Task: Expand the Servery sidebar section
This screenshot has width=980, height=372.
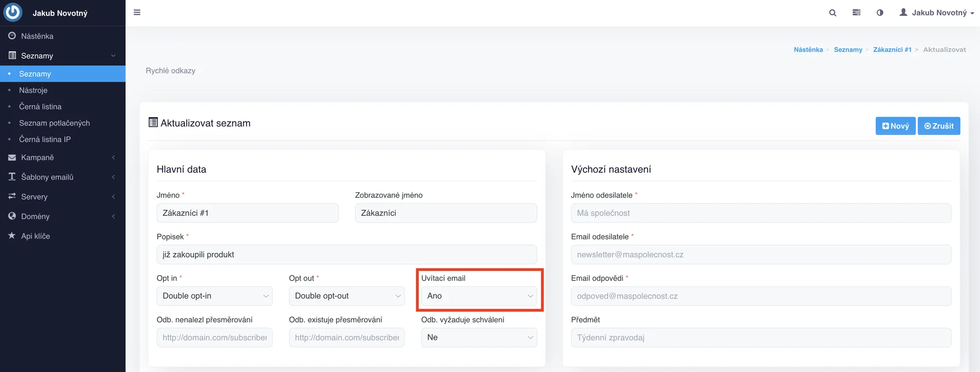Action: point(34,197)
